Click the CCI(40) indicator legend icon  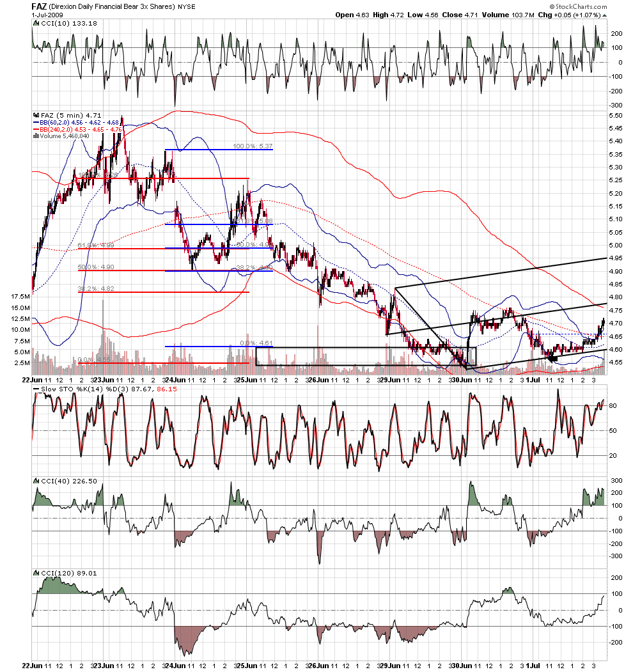pyautogui.click(x=36, y=481)
